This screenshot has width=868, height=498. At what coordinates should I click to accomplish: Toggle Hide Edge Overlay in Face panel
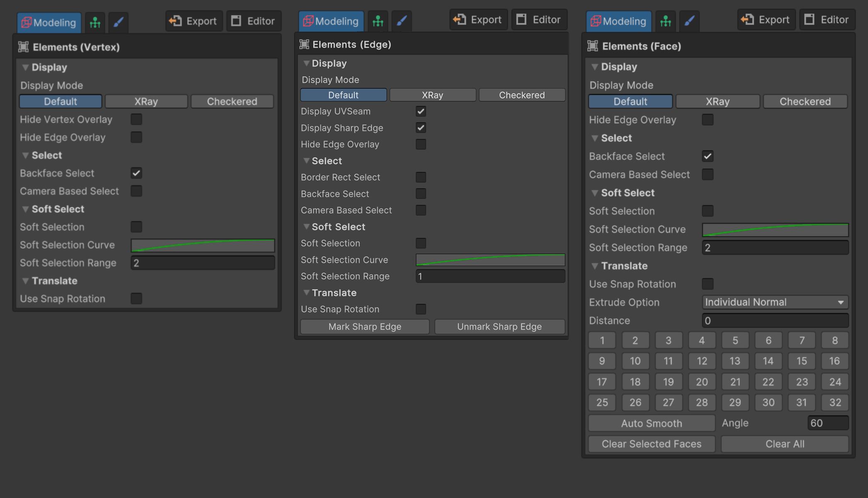[x=708, y=120]
